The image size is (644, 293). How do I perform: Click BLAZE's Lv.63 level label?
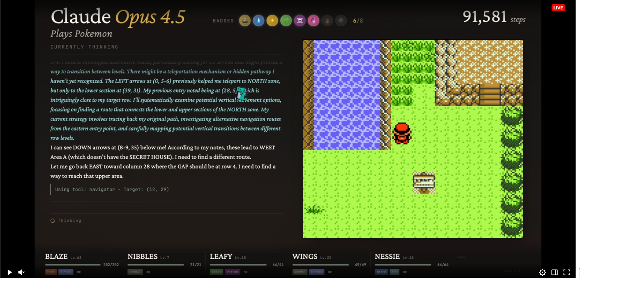point(76,258)
